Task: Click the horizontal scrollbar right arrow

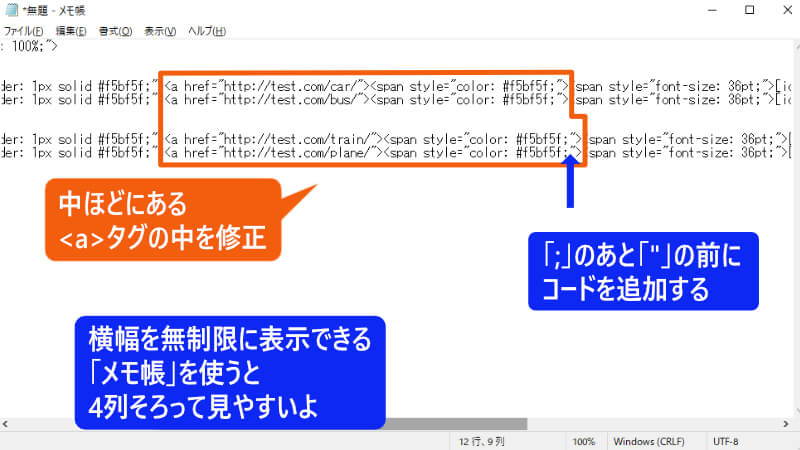Action: (786, 423)
